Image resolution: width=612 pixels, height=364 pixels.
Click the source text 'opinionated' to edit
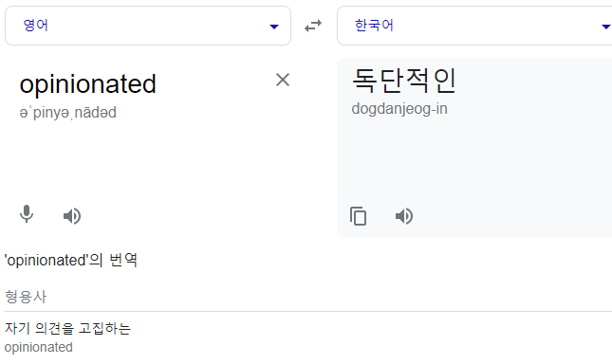[88, 83]
